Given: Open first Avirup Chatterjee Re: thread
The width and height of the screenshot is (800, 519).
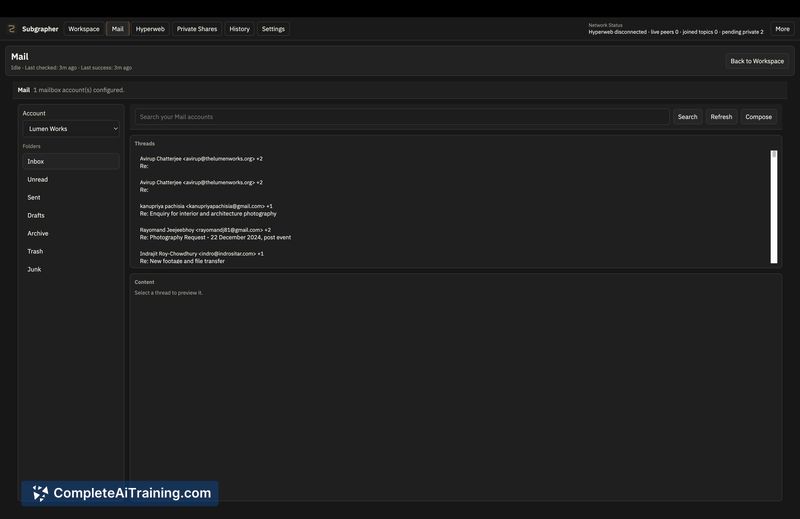Looking at the screenshot, I should 452,162.
